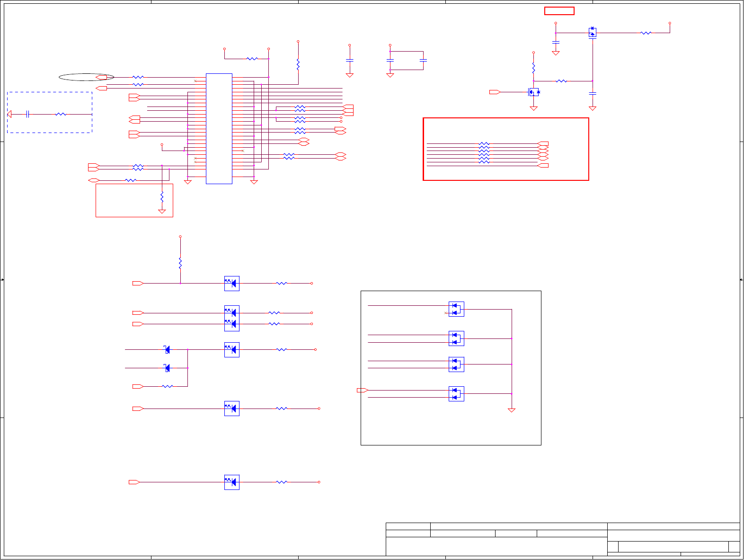Select the vertical pull-up resistor above the IC's right side
This screenshot has width=744, height=560.
pyautogui.click(x=298, y=64)
